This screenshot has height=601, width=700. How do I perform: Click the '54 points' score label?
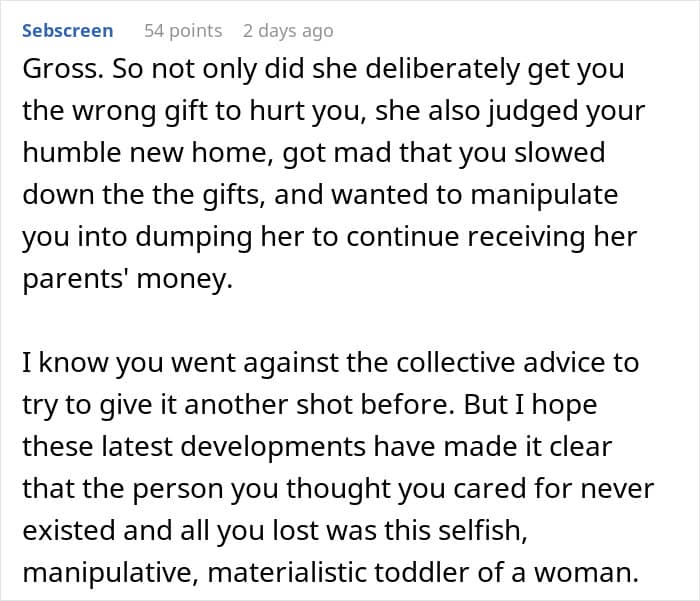[183, 30]
